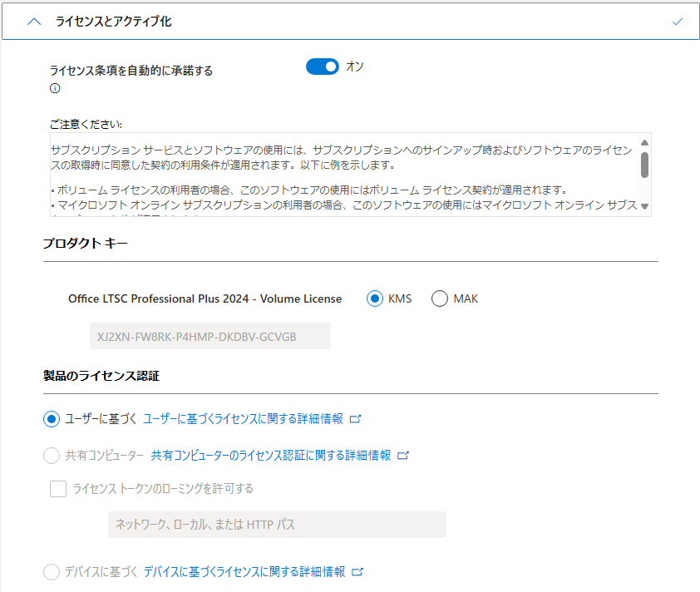Select the KMS radio button
The image size is (700, 592).
(375, 298)
